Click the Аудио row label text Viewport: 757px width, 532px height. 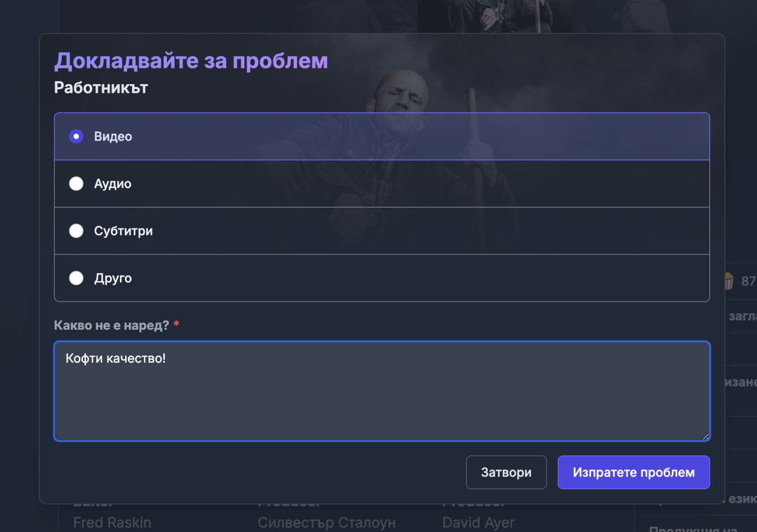113,184
